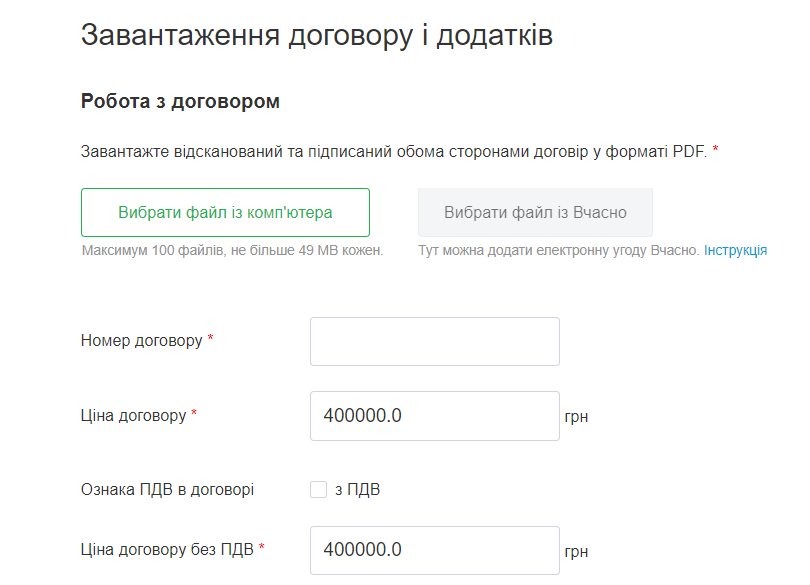Click the "Робота з договором" section heading
810x585 pixels.
180,101
